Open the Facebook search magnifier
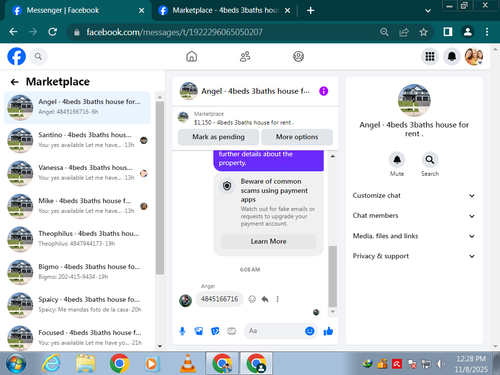 pyautogui.click(x=38, y=57)
